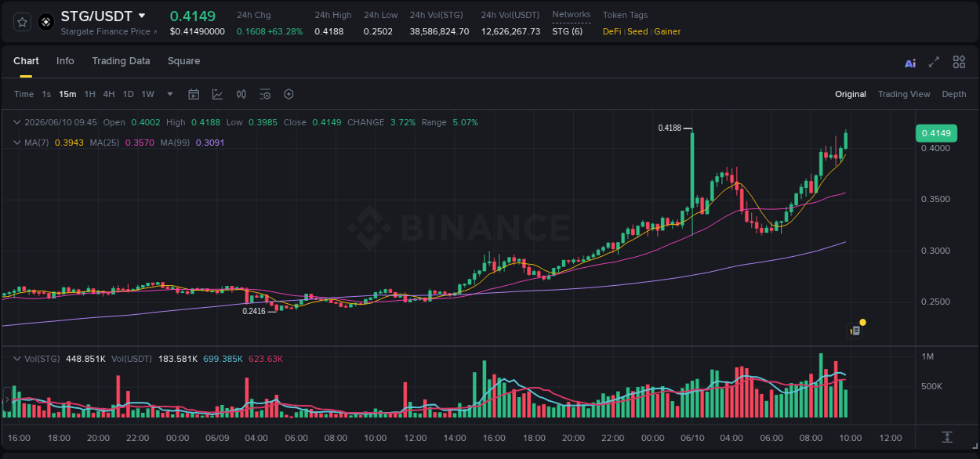This screenshot has width=980, height=459.
Task: Expand more time intervals dropdown arrow
Action: [170, 94]
